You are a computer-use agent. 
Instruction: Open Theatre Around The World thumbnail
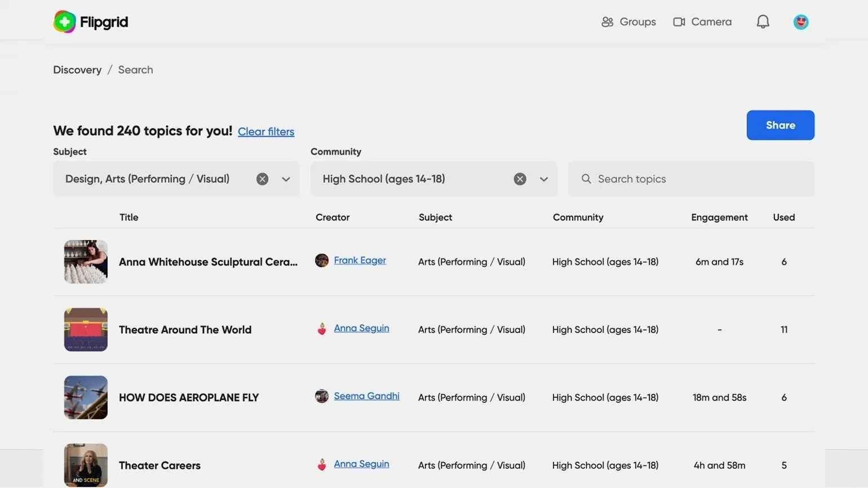tap(86, 330)
